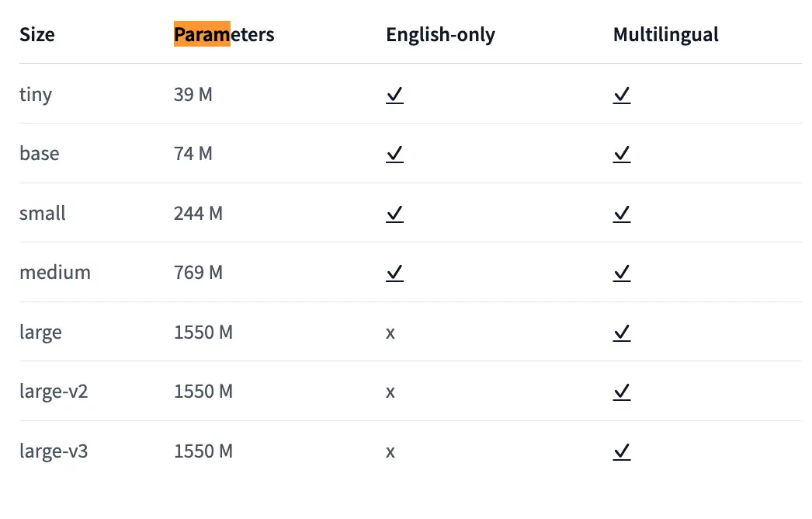
Task: Click the small English-only checkmark link
Action: click(394, 214)
